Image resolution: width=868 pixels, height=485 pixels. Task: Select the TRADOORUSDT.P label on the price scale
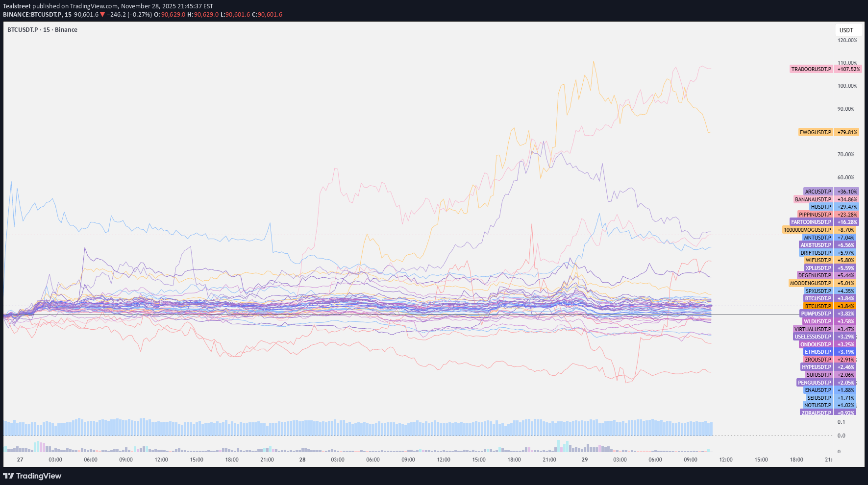[811, 69]
